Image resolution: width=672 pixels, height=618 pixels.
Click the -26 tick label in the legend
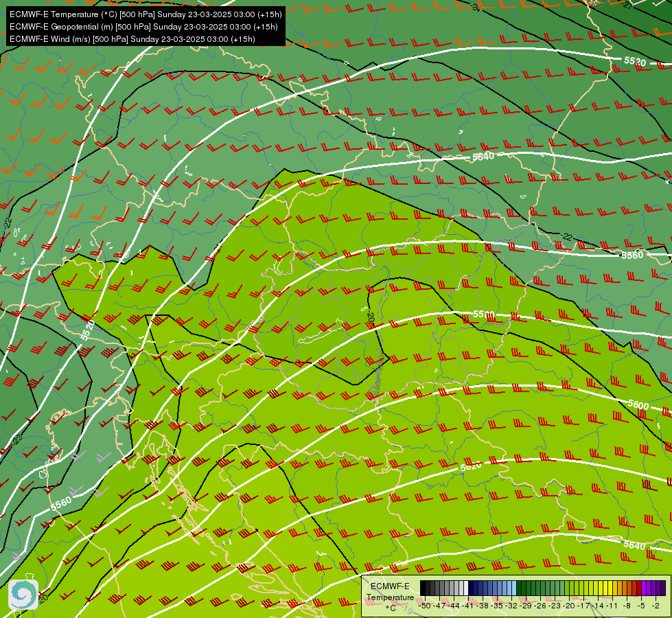coord(540,606)
